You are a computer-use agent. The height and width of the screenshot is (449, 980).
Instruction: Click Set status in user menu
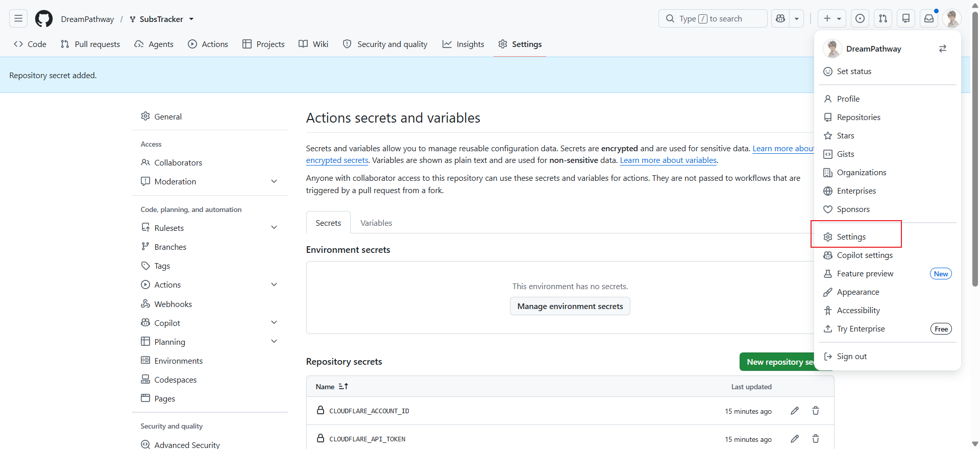888,72
